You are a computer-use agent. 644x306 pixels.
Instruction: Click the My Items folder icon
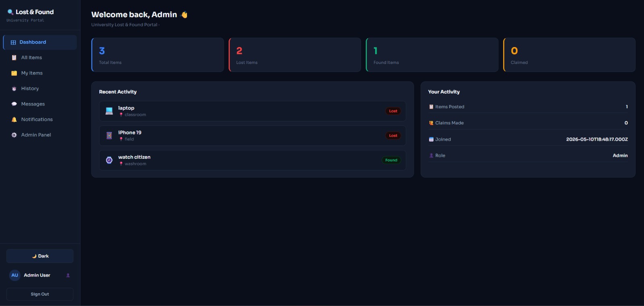click(14, 73)
